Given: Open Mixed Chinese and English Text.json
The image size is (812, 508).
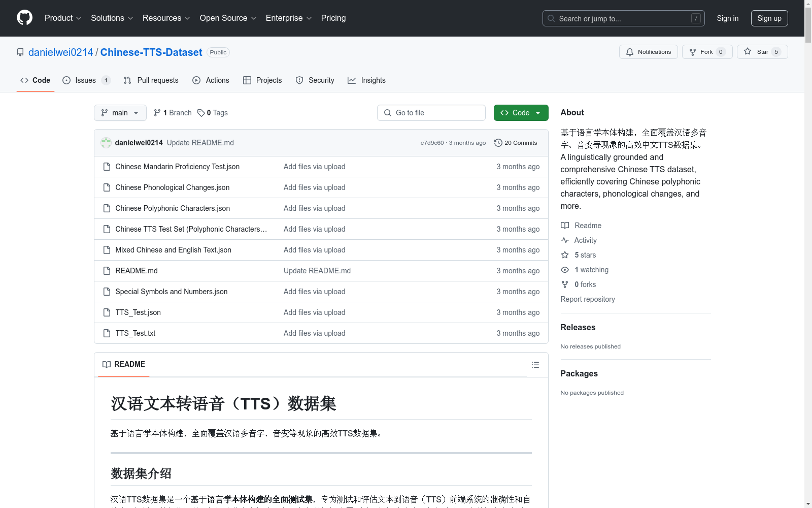Looking at the screenshot, I should click(174, 250).
